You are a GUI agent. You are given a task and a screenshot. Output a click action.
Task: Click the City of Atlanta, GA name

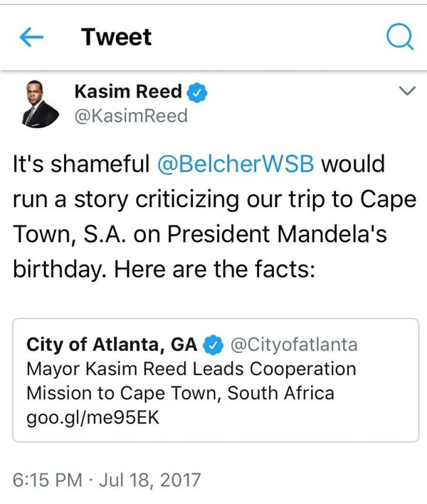pos(111,345)
